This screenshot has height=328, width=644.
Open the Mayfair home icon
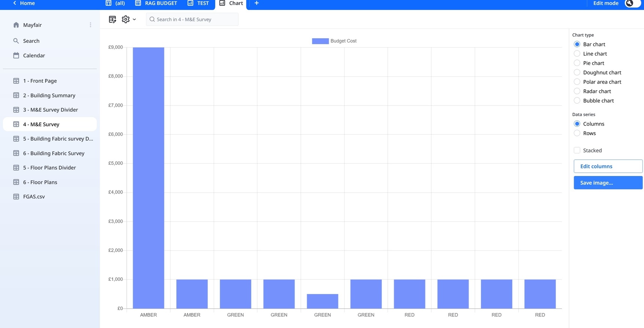(x=16, y=25)
